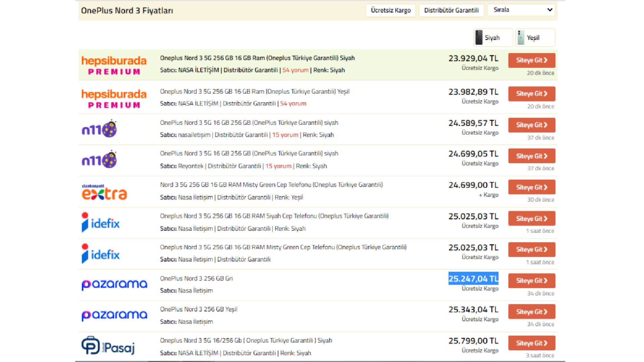The width and height of the screenshot is (644, 362).
Task: Click Siteye Git for 24.699,00 TL offer
Action: tap(532, 187)
